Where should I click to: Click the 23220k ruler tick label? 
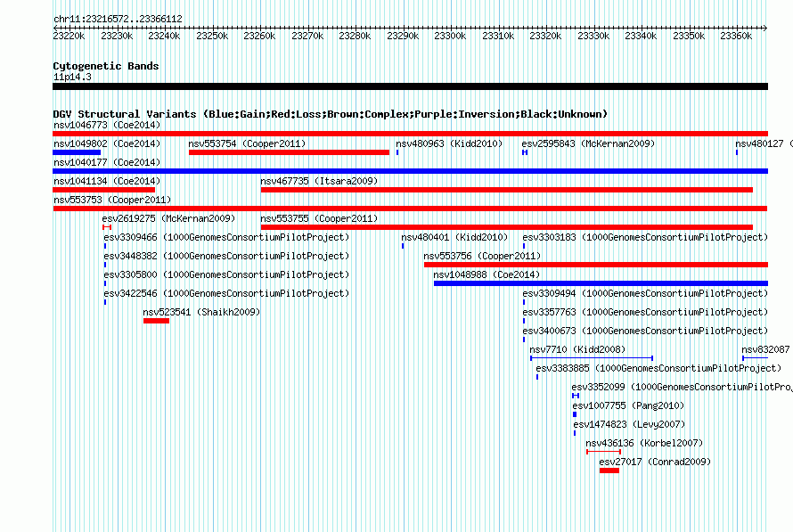69,36
